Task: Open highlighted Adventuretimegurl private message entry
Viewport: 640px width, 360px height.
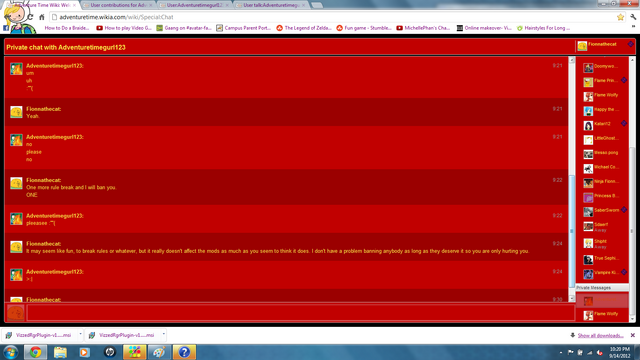Action: tap(602, 301)
